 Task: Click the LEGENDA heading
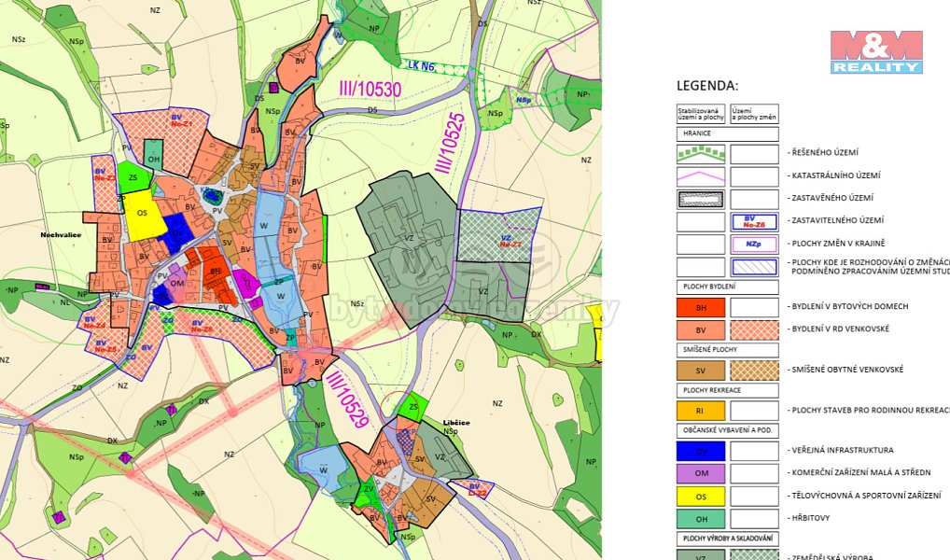[707, 86]
